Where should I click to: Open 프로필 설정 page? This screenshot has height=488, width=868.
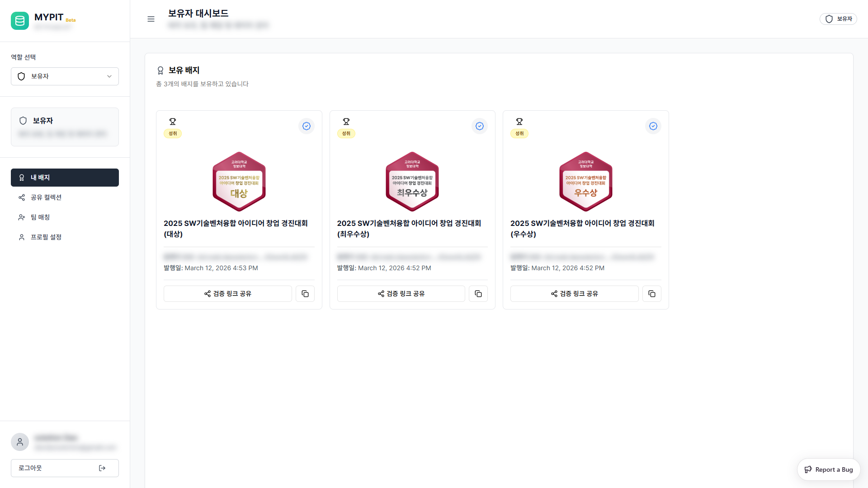click(46, 237)
